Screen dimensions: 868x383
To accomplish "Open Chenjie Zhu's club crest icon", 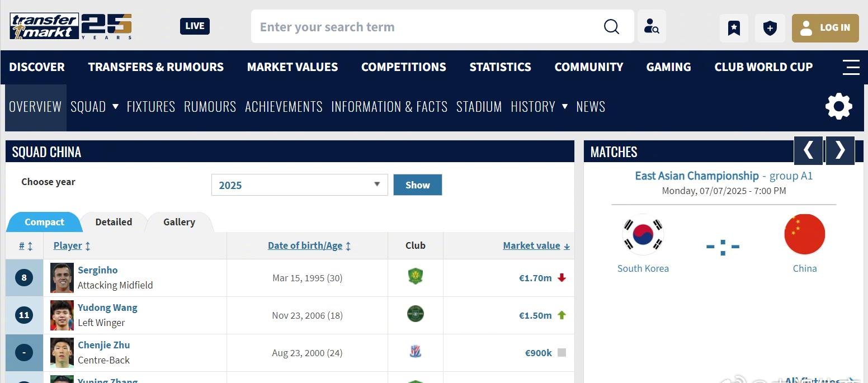I will (415, 352).
